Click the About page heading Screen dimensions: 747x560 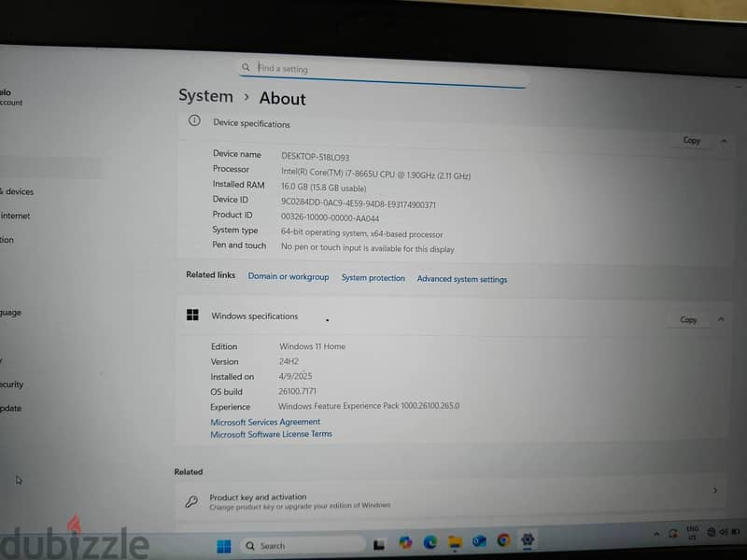283,99
